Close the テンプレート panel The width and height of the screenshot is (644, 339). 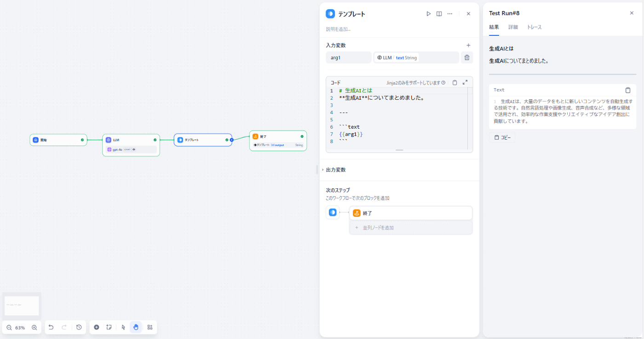pos(468,14)
